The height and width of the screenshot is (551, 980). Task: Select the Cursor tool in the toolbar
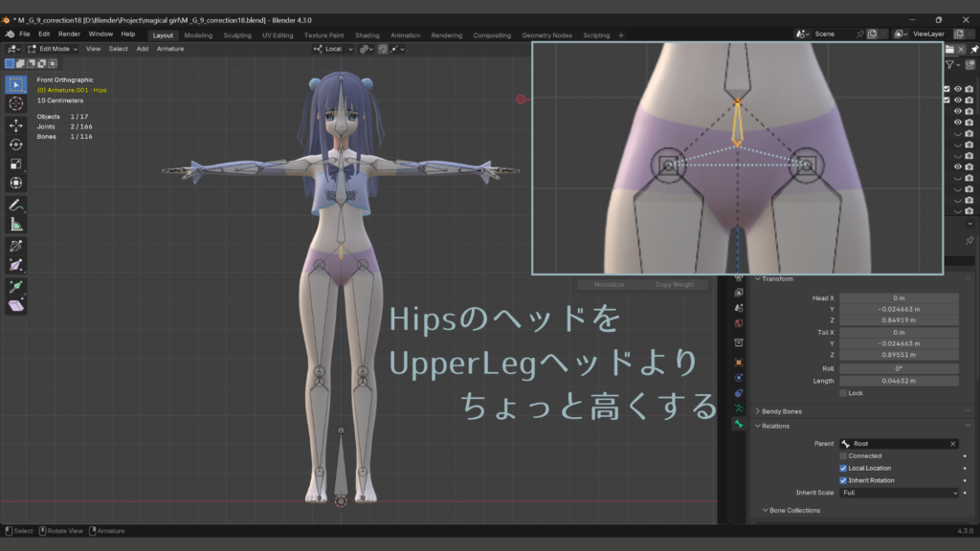16,103
